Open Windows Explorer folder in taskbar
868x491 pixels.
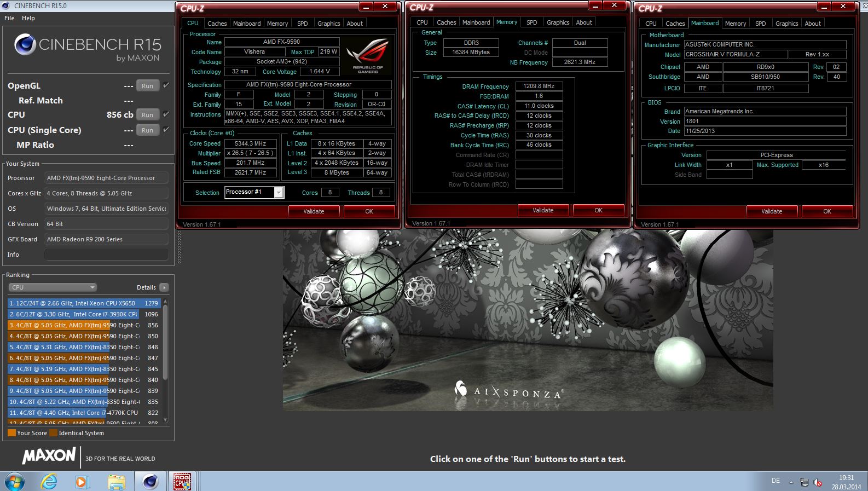pos(116,482)
